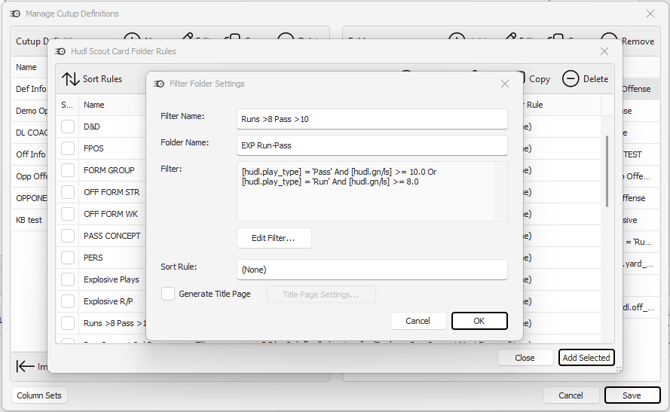Viewport: 670px width, 412px height.
Task: Close the Hudl Scout Card Folder Rules window
Action: coord(604,51)
